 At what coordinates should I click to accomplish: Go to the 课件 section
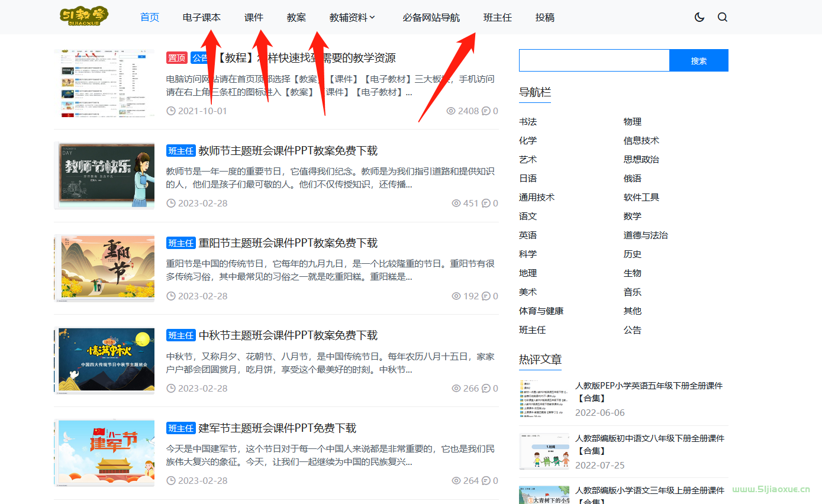253,17
